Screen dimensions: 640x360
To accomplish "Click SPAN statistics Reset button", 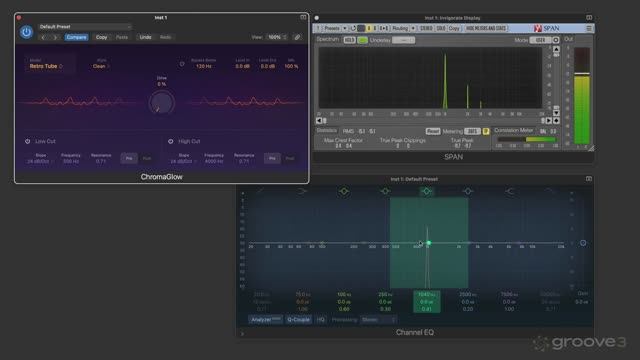I will [433, 131].
